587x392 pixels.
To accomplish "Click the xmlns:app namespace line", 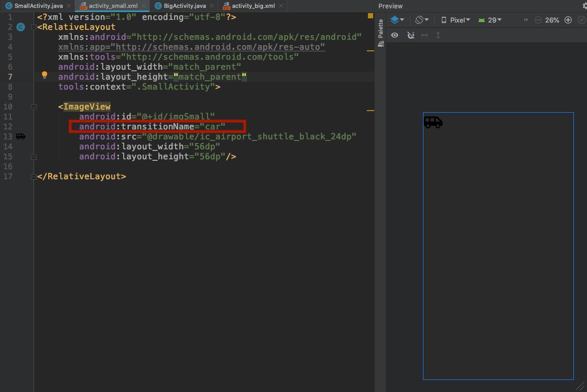I will click(x=191, y=47).
